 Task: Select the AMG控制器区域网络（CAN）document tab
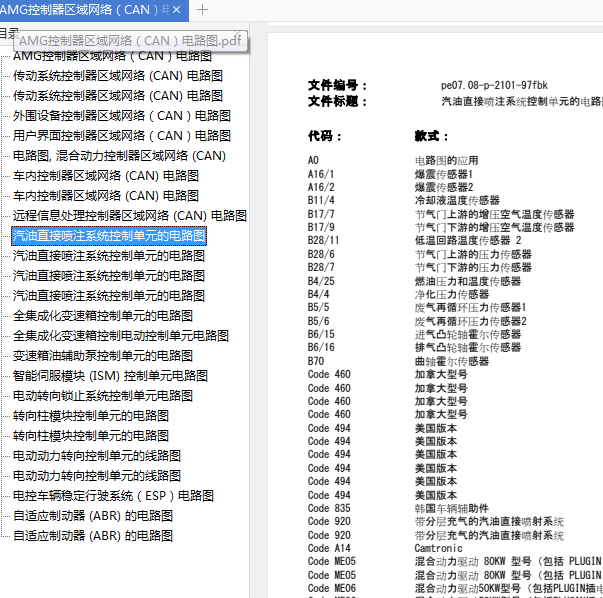pyautogui.click(x=94, y=10)
